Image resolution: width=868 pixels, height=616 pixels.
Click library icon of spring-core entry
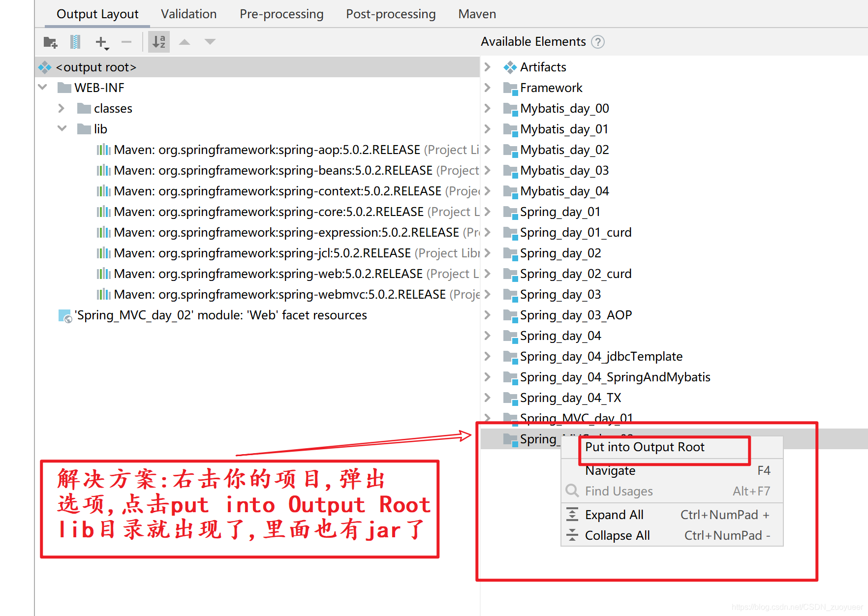(x=104, y=212)
